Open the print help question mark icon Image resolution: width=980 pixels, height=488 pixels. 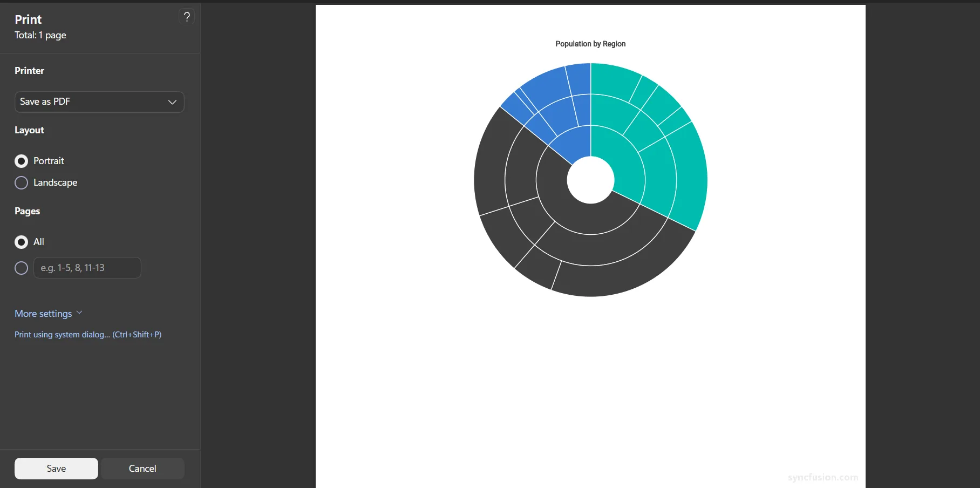(x=187, y=17)
